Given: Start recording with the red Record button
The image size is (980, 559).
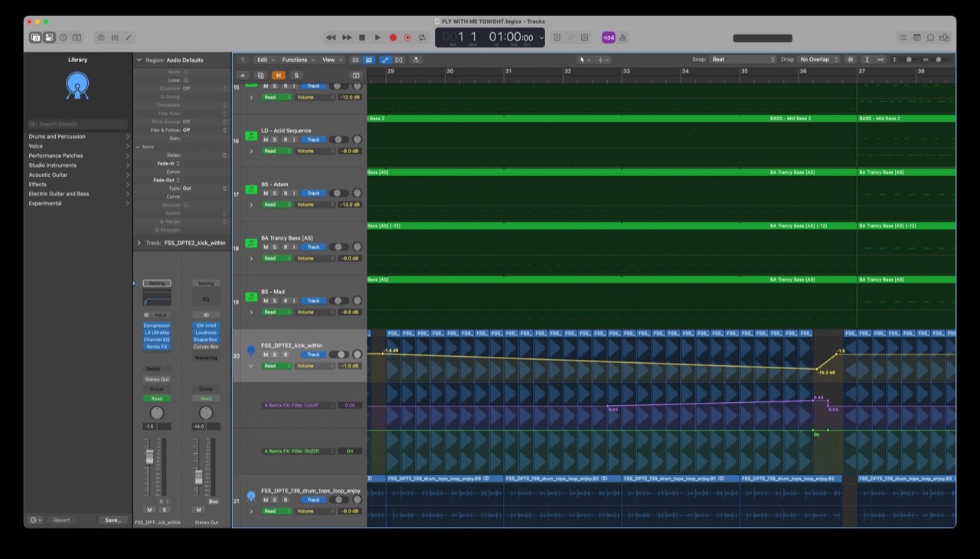Looking at the screenshot, I should click(393, 38).
